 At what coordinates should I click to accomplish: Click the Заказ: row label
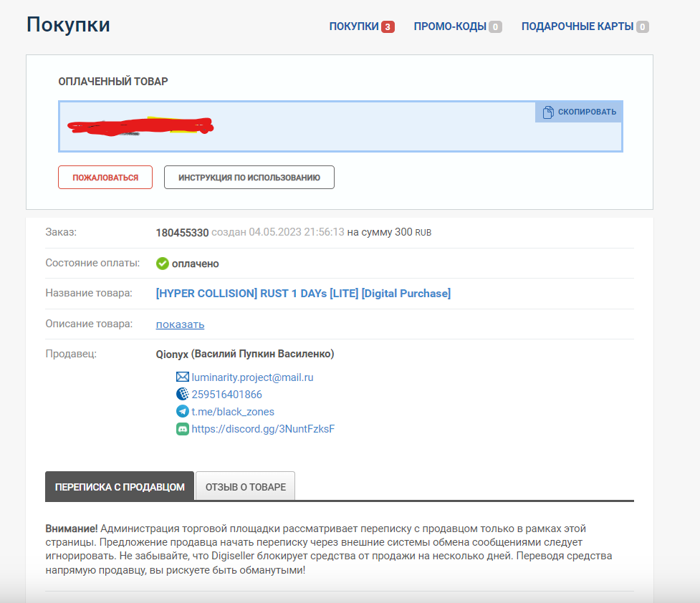61,232
